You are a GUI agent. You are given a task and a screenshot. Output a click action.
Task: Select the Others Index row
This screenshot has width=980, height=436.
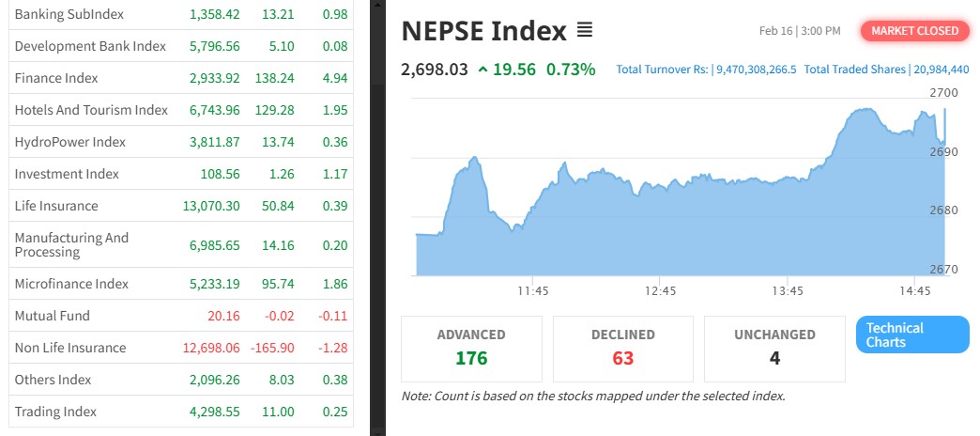54,380
